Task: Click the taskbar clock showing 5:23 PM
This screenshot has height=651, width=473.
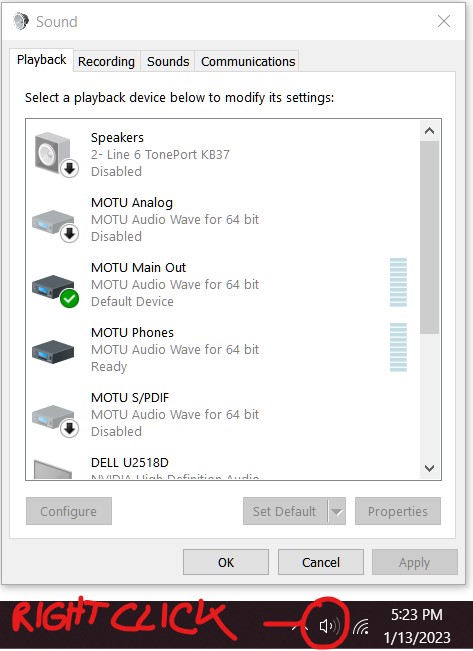Action: point(417,614)
